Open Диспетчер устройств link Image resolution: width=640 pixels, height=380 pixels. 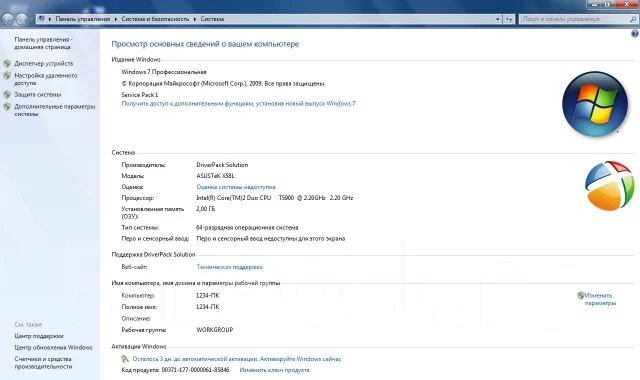click(x=44, y=63)
